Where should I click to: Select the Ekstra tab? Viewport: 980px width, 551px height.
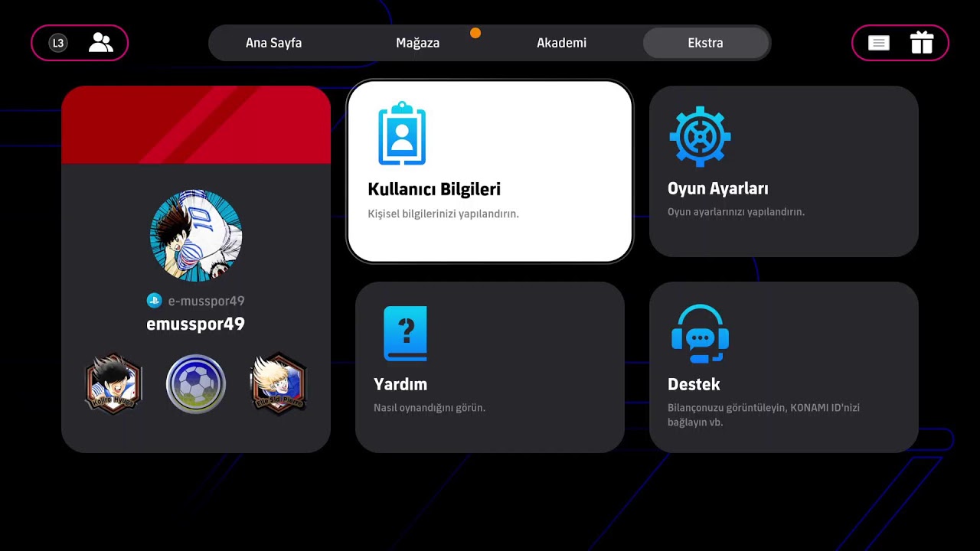705,43
